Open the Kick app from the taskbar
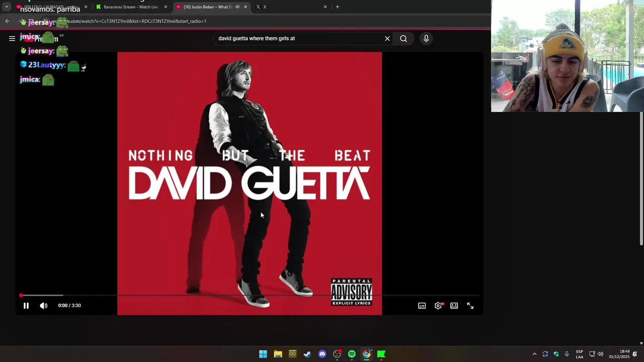This screenshot has height=362, width=644. coord(381,354)
